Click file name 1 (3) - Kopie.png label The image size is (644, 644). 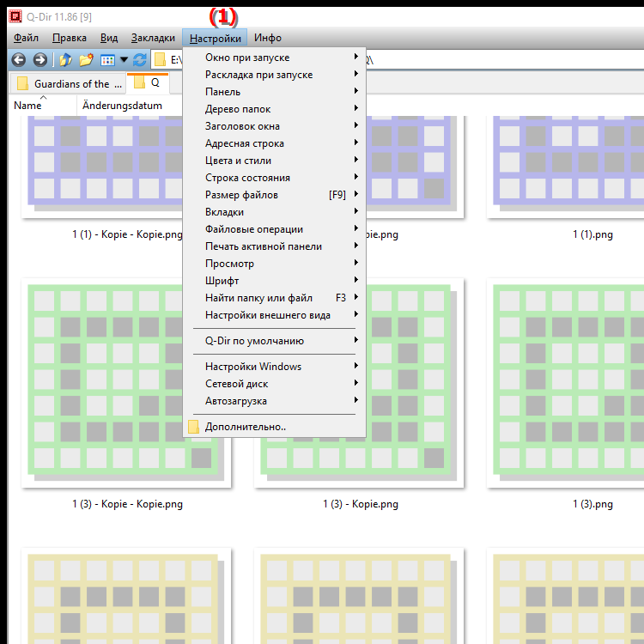360,504
